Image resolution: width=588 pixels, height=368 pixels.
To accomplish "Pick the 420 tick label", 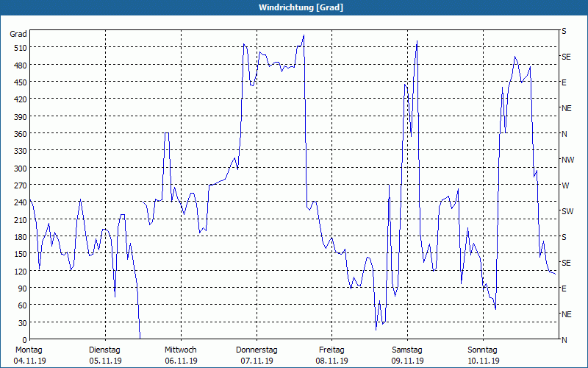I will coord(21,99).
